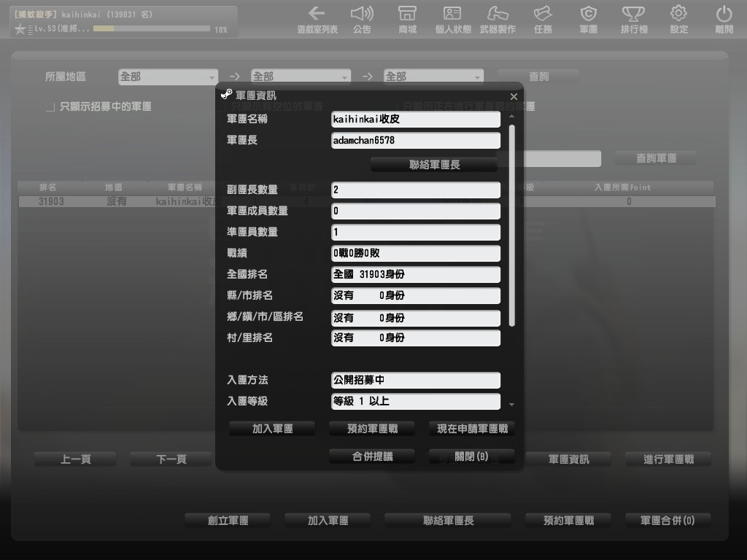747x560 pixels.
Task: Click the 排行榜 trophy ranking icon
Action: click(633, 19)
